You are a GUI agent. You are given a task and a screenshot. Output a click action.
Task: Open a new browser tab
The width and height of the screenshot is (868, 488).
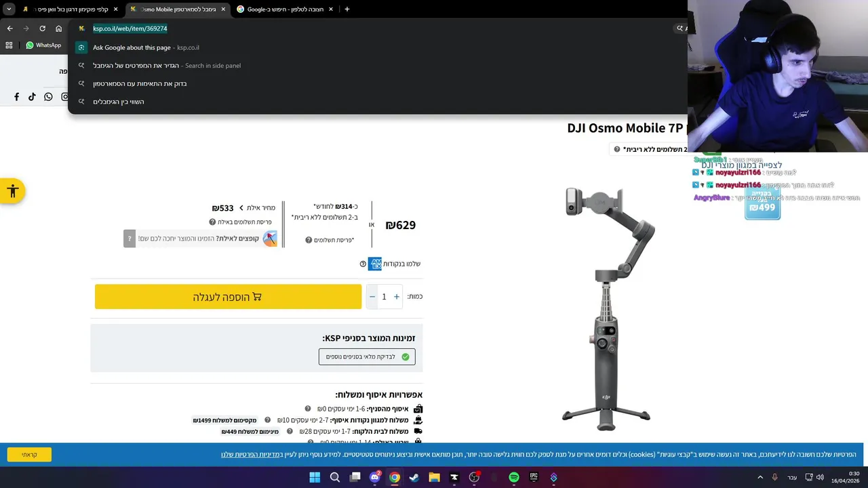pyautogui.click(x=347, y=9)
